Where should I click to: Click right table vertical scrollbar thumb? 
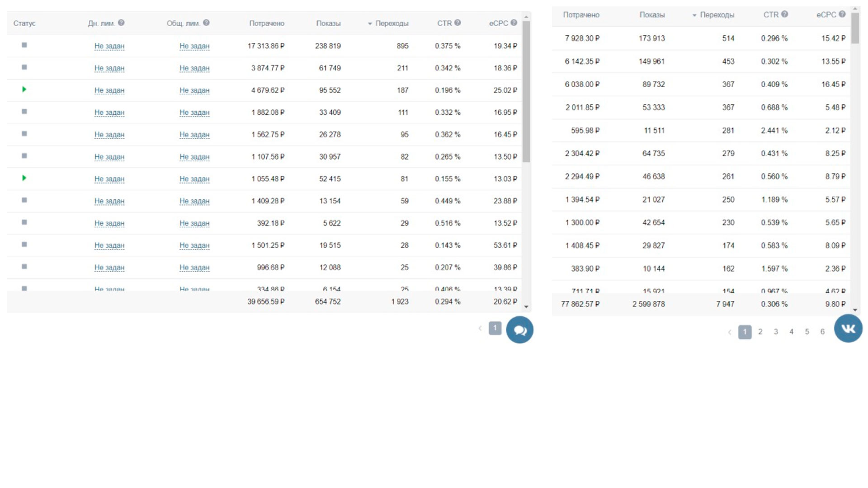coord(855,28)
